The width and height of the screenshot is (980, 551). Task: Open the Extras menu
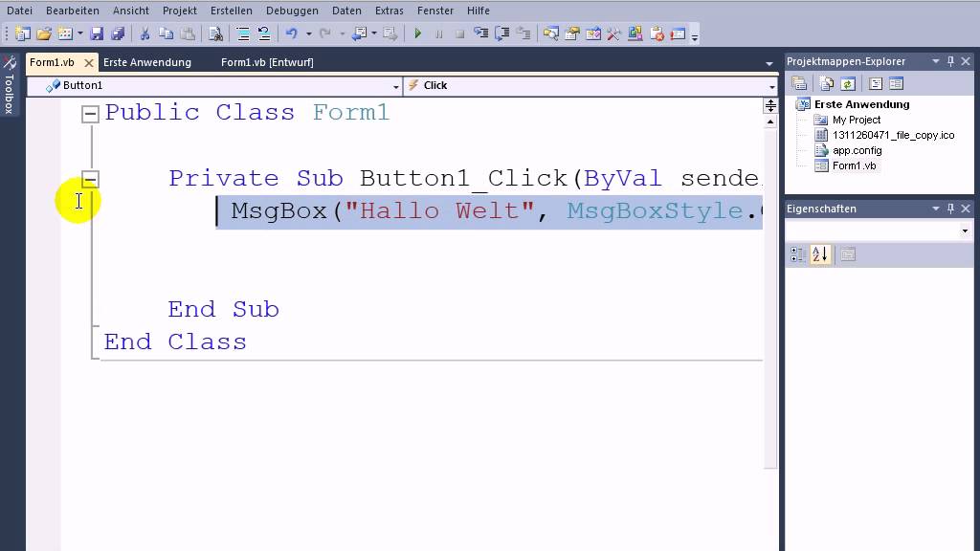click(389, 11)
